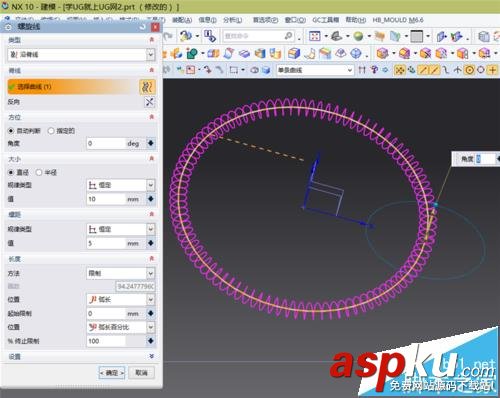The height and width of the screenshot is (398, 500).
Task: Open the 首选项(P) menu
Action: (x=265, y=20)
